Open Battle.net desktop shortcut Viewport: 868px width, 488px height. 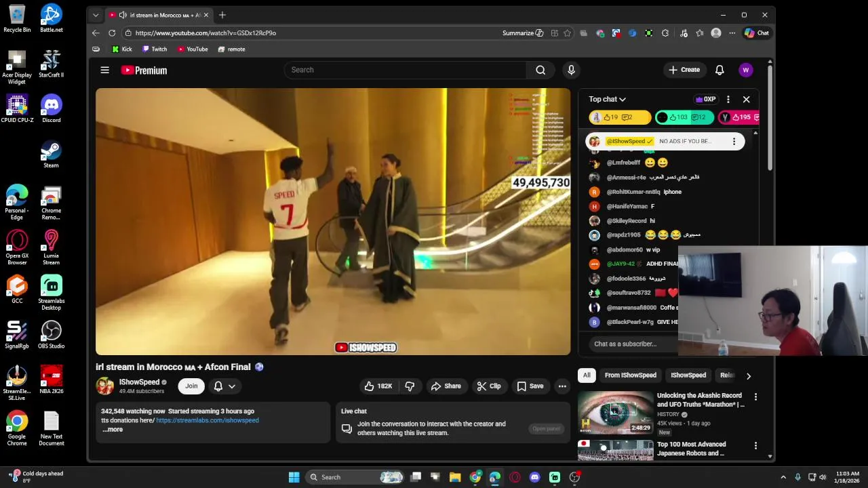click(x=51, y=18)
